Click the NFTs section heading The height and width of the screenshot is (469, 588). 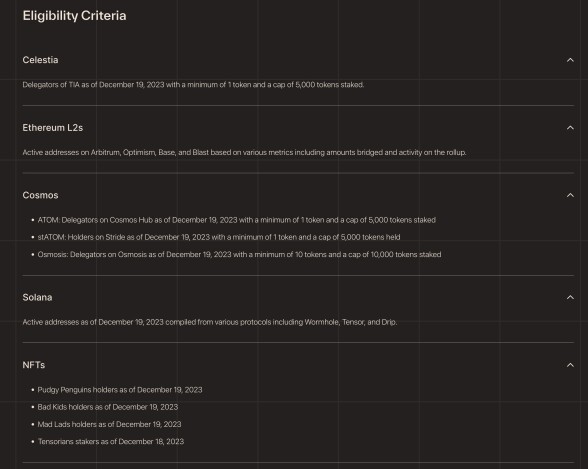34,365
